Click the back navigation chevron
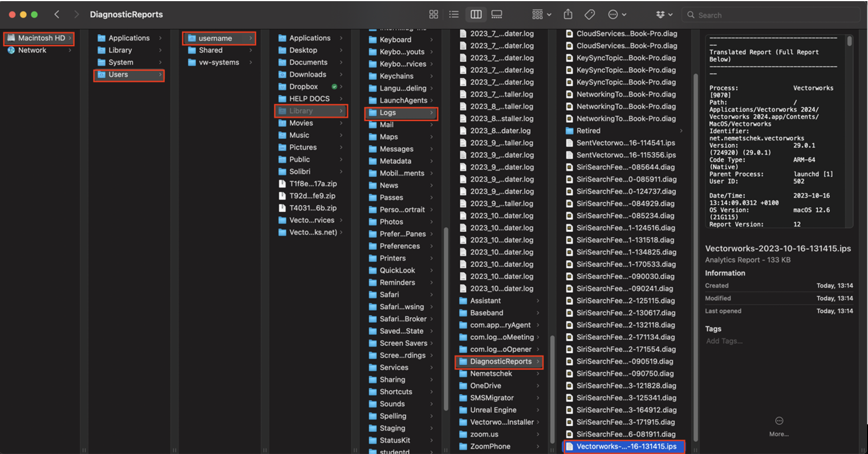This screenshot has height=454, width=868. click(x=56, y=14)
